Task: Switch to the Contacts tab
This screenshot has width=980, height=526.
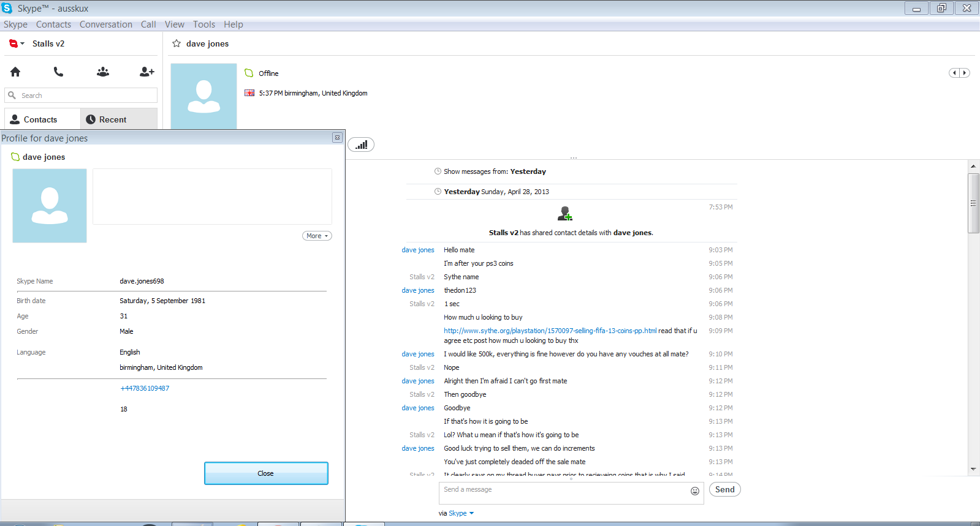Action: (42, 119)
